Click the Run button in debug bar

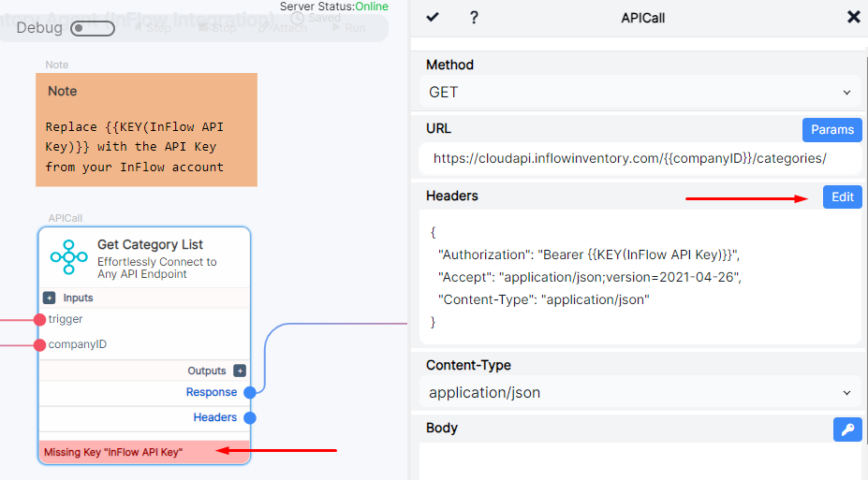coord(348,28)
